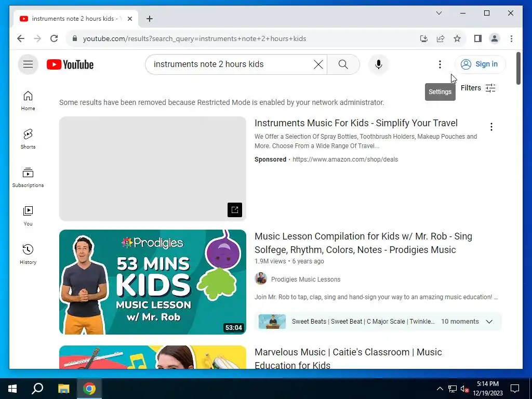Visit the amazon.com/shop/deals link
This screenshot has height=399, width=532.
coord(345,159)
